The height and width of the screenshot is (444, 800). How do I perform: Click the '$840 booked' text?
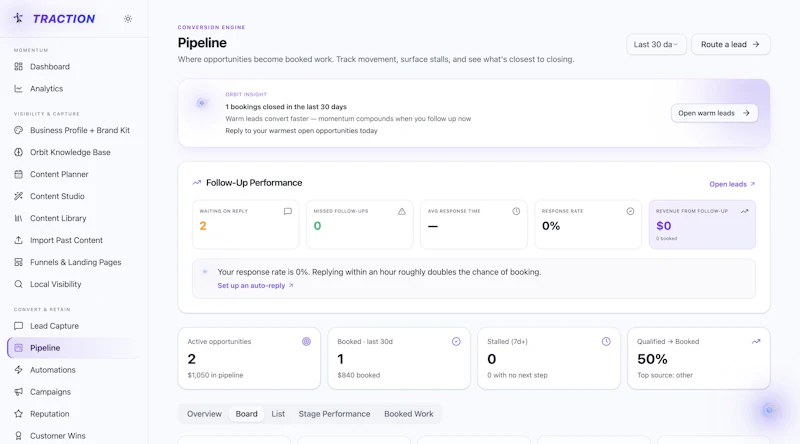pyautogui.click(x=359, y=375)
